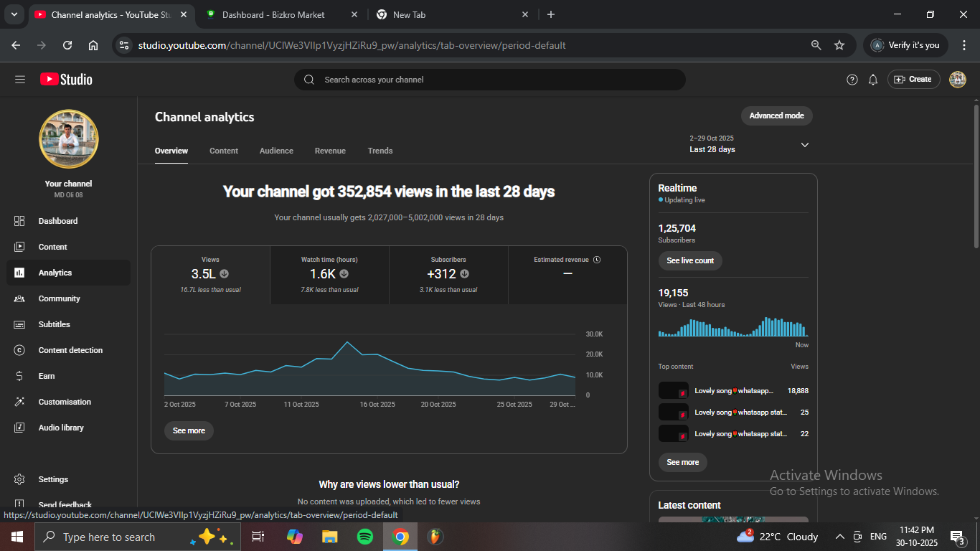The width and height of the screenshot is (980, 551).
Task: Open Content detection in the sidebar
Action: 70,350
